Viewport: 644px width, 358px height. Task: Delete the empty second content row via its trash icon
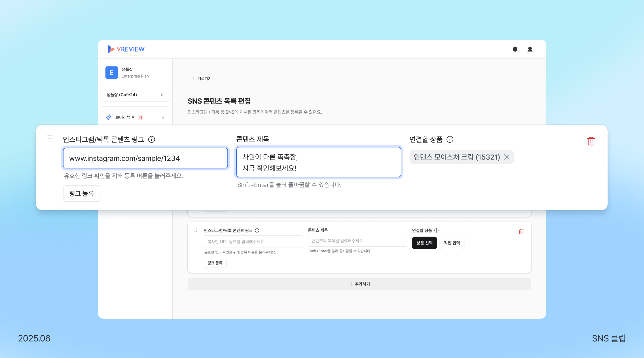click(x=521, y=231)
